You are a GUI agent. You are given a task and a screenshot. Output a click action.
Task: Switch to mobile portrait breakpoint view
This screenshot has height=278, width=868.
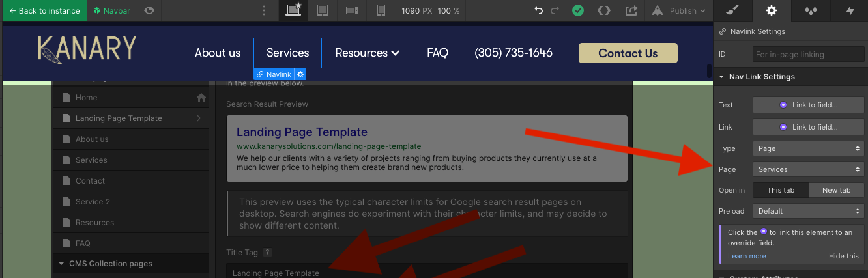click(381, 10)
